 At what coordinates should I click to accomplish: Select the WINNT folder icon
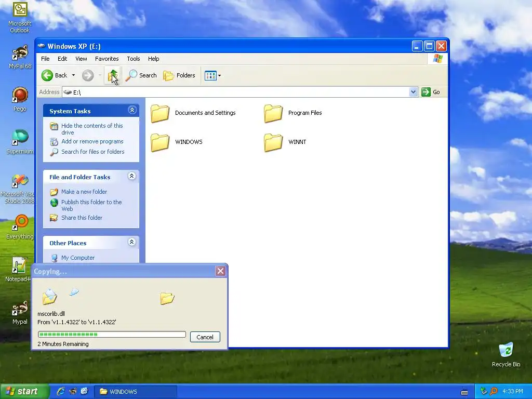point(273,142)
